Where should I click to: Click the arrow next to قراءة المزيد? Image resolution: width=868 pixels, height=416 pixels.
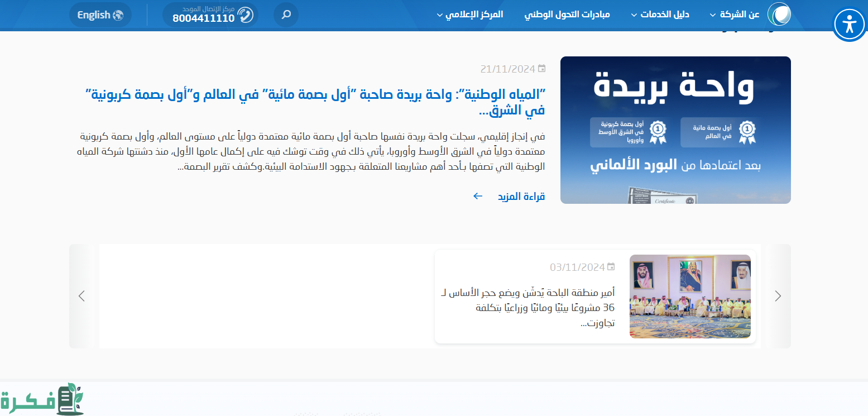tap(477, 196)
